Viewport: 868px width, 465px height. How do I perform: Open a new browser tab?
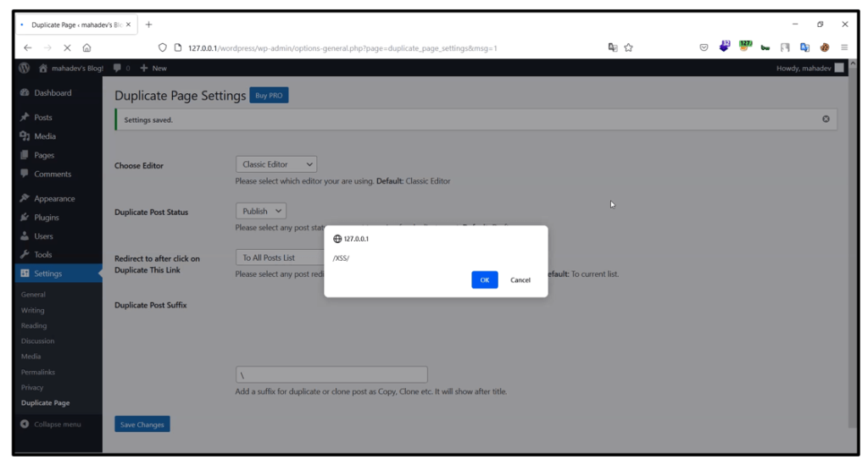click(x=148, y=25)
